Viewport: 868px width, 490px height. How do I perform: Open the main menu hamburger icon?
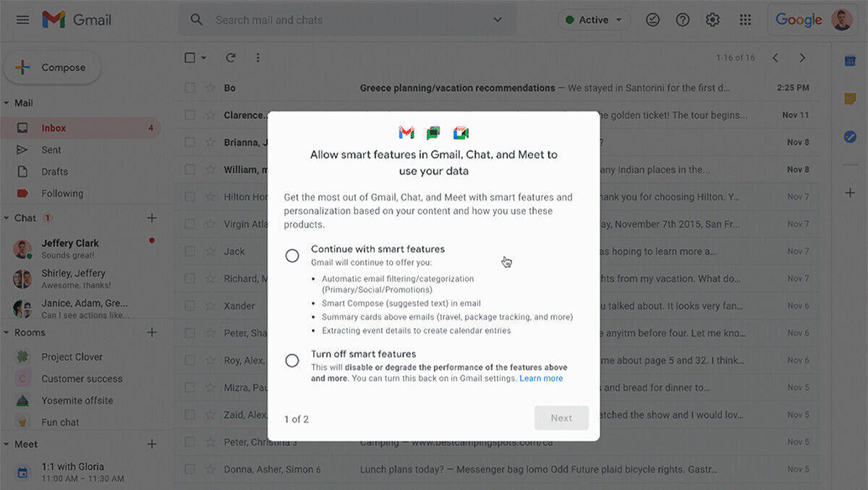(22, 20)
